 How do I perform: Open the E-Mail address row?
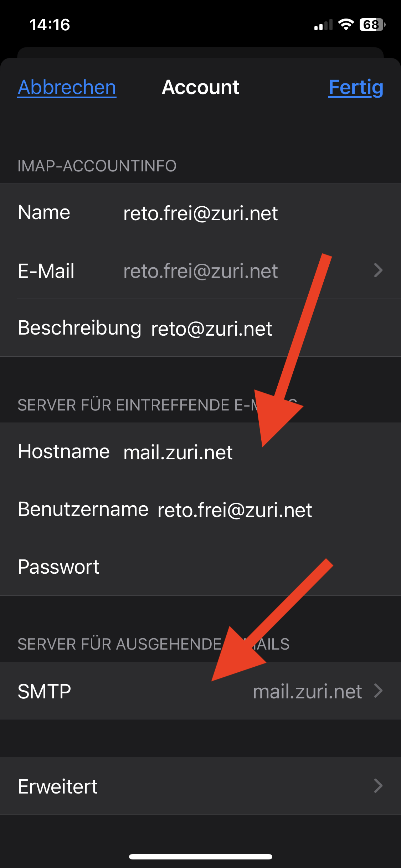coord(200,270)
